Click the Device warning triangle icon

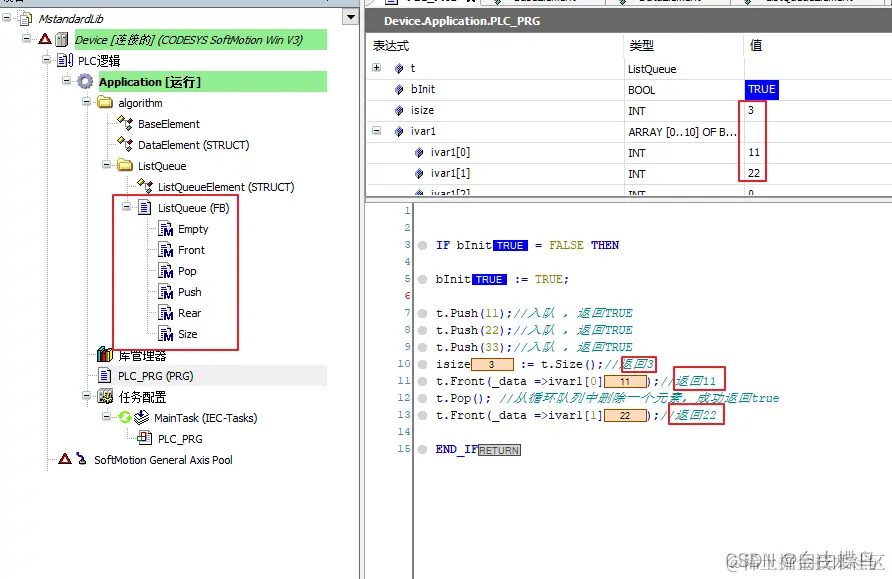(45, 39)
